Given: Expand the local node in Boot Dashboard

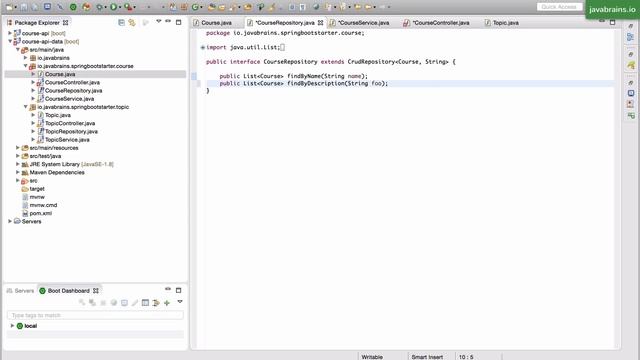Looking at the screenshot, I should 12,326.
